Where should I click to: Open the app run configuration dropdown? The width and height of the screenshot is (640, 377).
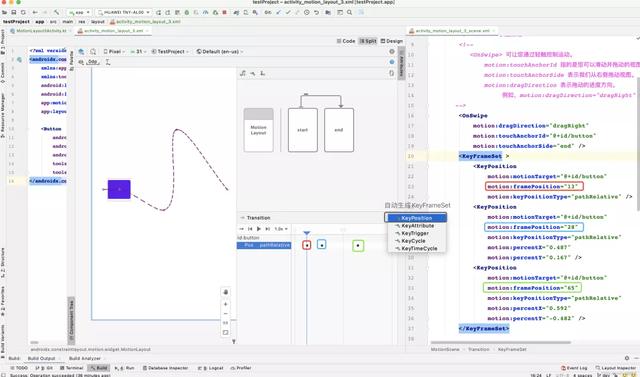[80, 12]
